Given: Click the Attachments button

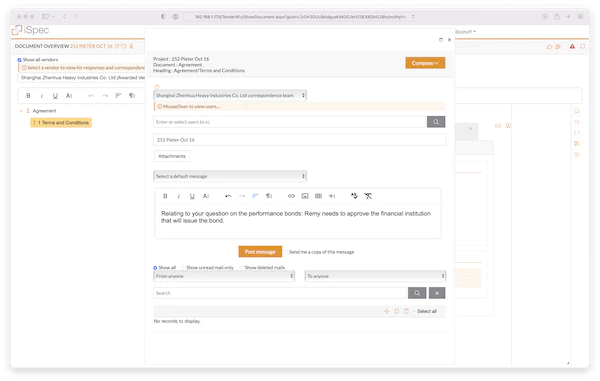Looking at the screenshot, I should pos(172,156).
